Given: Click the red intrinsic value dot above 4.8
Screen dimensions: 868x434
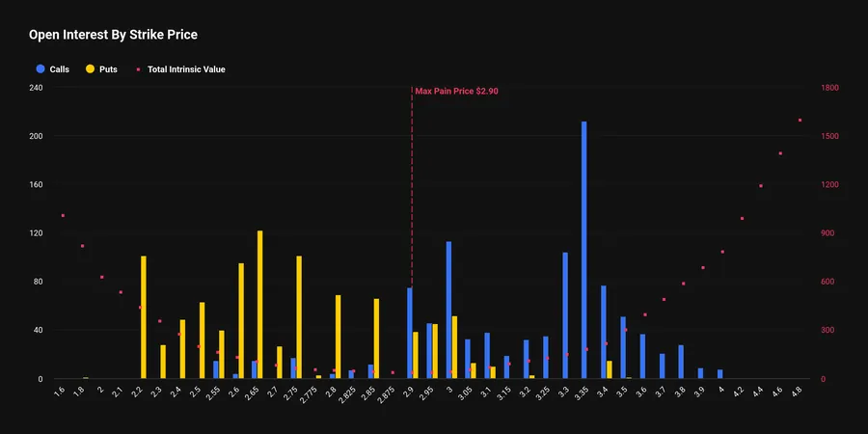Looking at the screenshot, I should [800, 121].
